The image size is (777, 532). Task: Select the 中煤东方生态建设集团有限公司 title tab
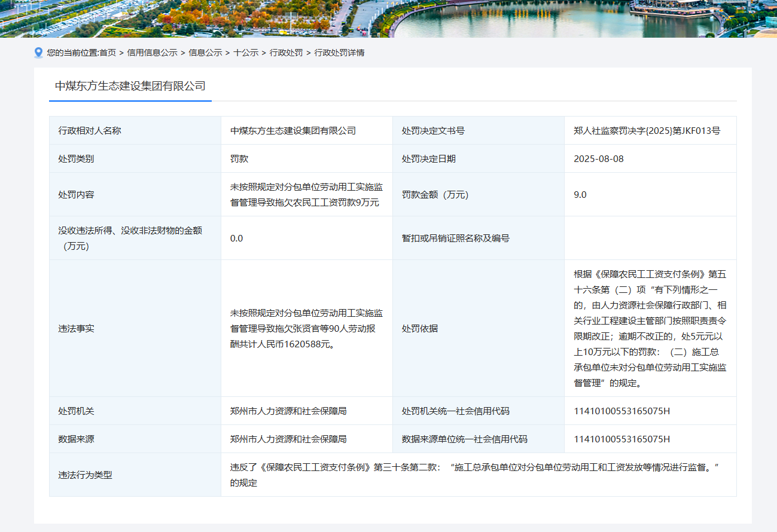[130, 86]
